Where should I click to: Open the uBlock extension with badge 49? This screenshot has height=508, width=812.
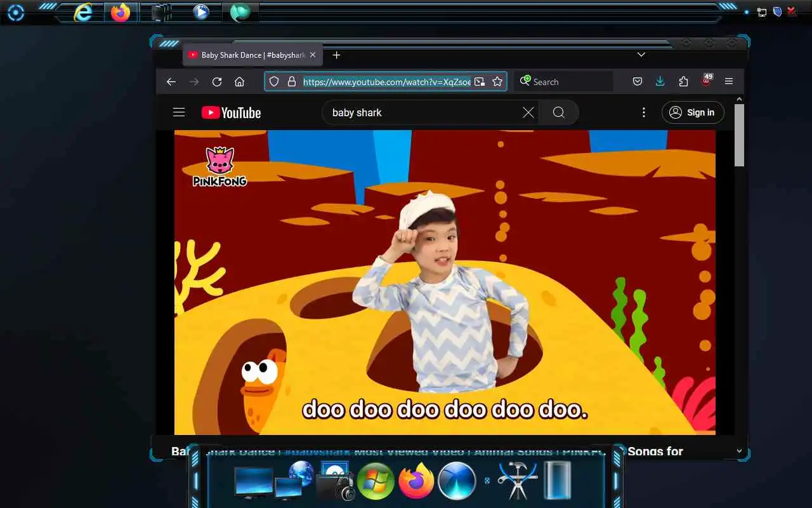point(707,80)
